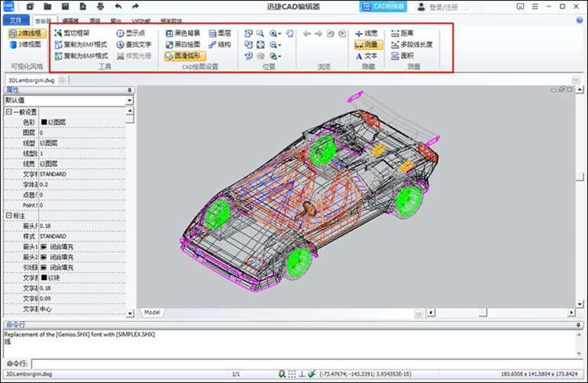Open a file using the folder icon
The image size is (588, 383).
47,6
